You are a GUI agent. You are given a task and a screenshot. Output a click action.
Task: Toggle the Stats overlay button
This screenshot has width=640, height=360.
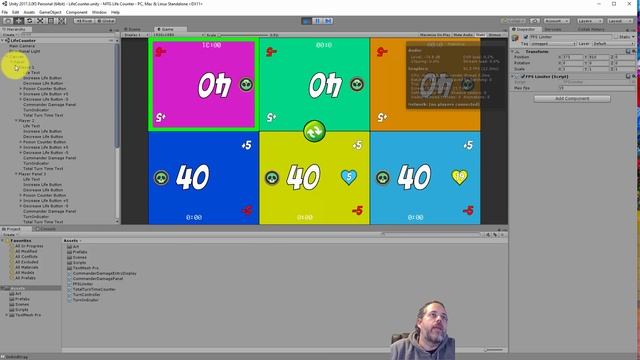[481, 35]
